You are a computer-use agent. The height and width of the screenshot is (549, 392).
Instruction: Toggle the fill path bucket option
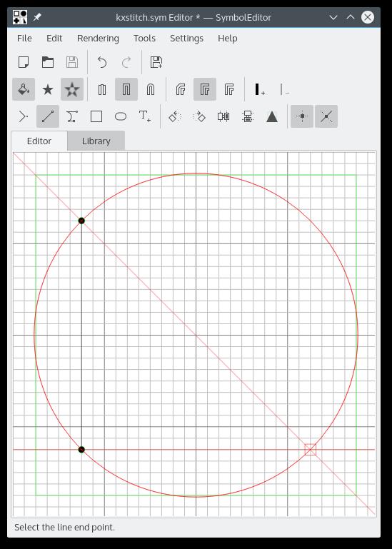coord(24,89)
